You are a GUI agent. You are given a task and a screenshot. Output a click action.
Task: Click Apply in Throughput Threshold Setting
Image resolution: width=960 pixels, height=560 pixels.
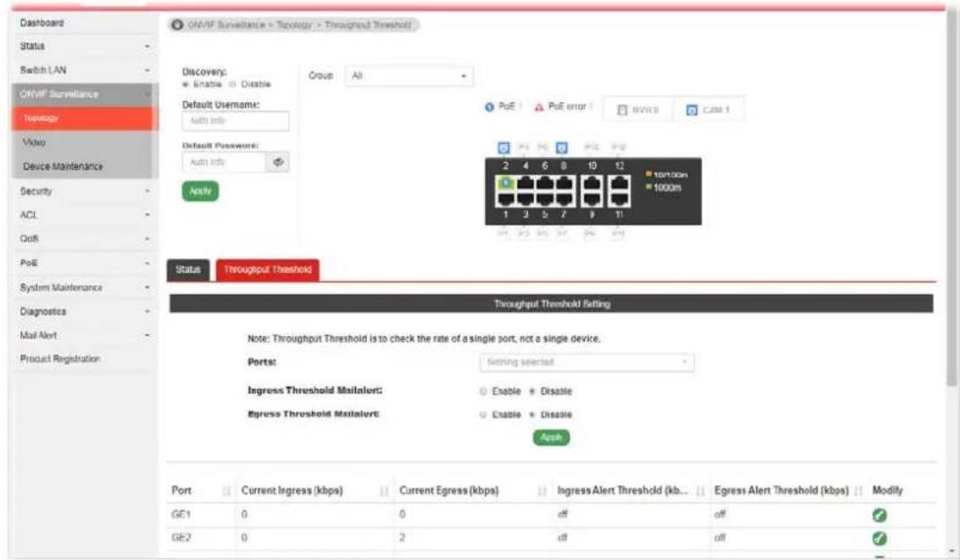click(551, 437)
